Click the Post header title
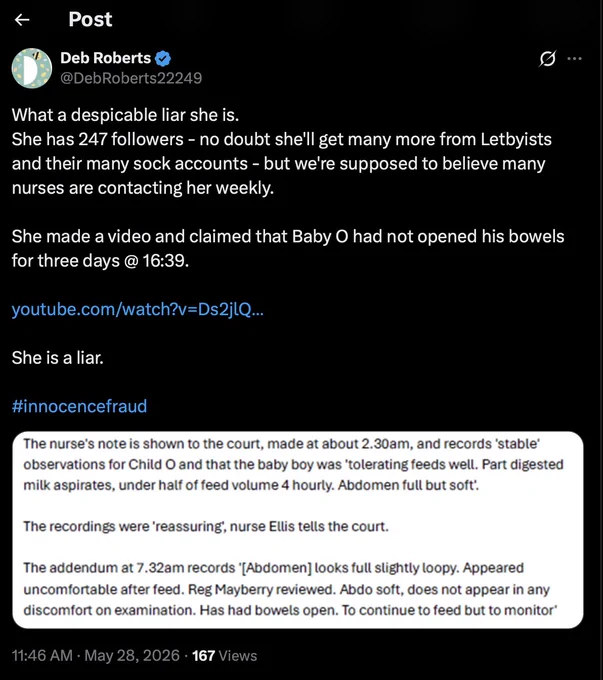This screenshot has width=603, height=680. pyautogui.click(x=90, y=20)
